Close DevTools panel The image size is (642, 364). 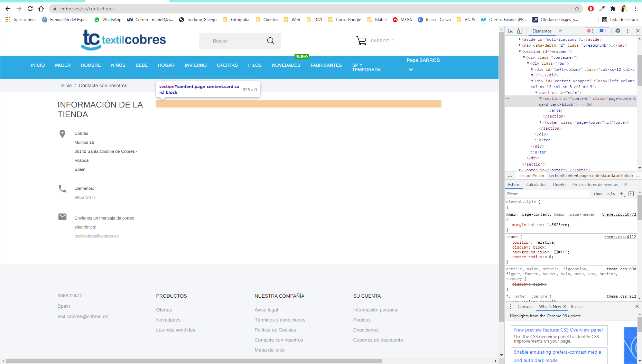click(x=638, y=31)
